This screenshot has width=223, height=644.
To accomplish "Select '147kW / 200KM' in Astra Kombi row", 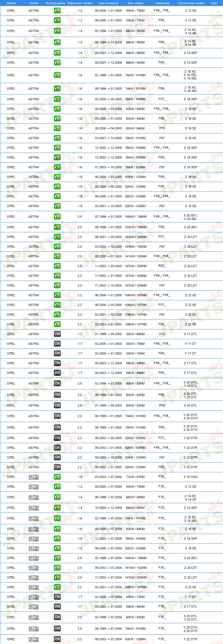I will (x=135, y=577).
